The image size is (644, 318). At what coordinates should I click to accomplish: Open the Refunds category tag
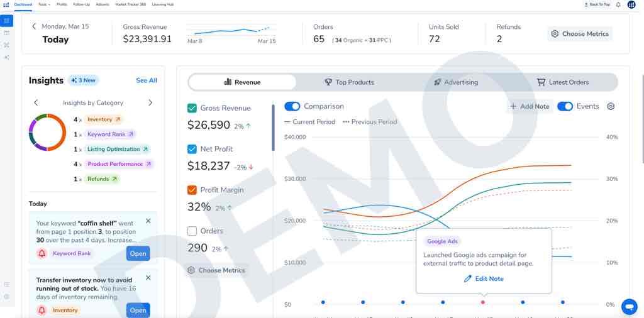click(x=102, y=179)
